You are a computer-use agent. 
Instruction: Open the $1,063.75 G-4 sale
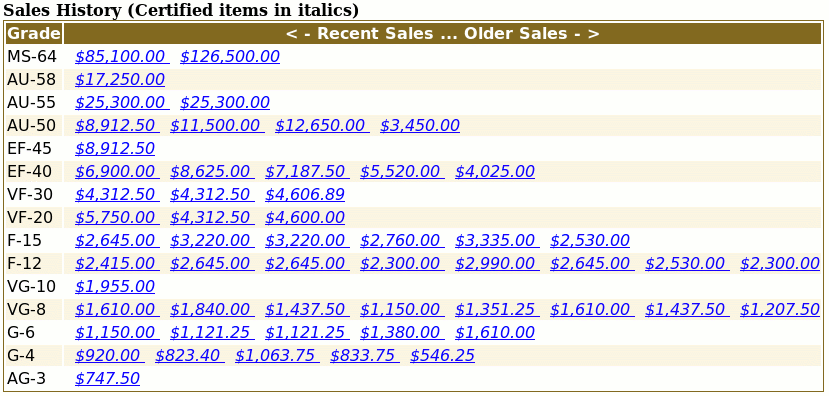[x=277, y=355]
